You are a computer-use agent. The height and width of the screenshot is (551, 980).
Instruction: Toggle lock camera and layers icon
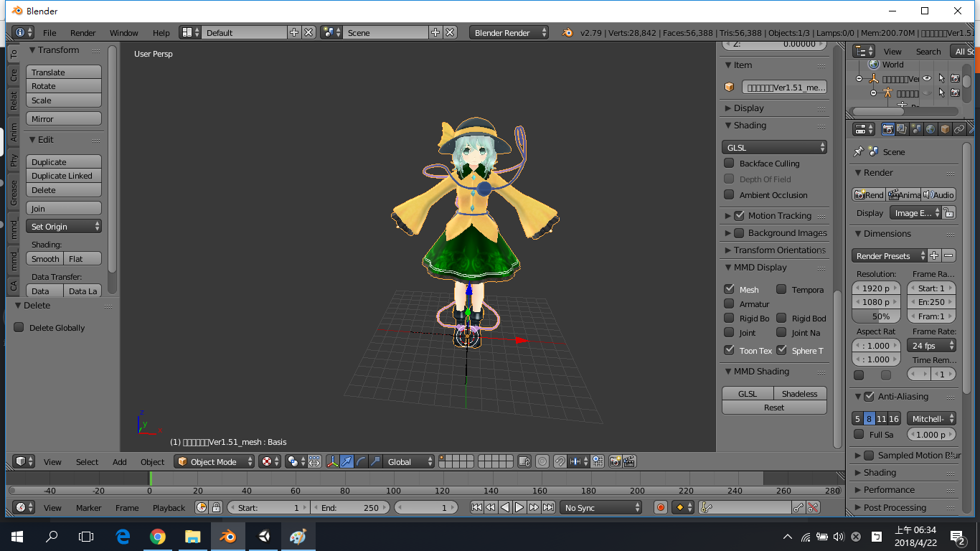click(524, 461)
